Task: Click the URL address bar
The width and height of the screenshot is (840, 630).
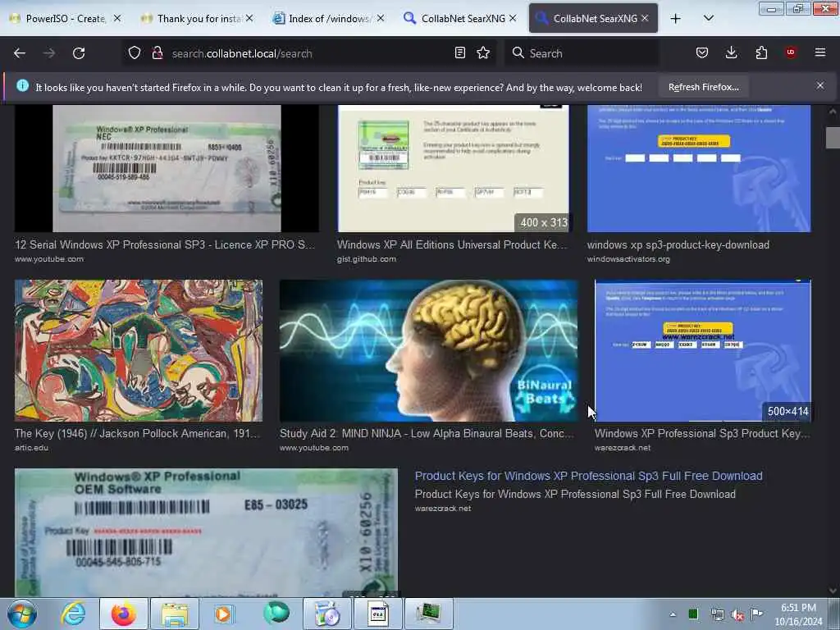Action: click(x=308, y=53)
